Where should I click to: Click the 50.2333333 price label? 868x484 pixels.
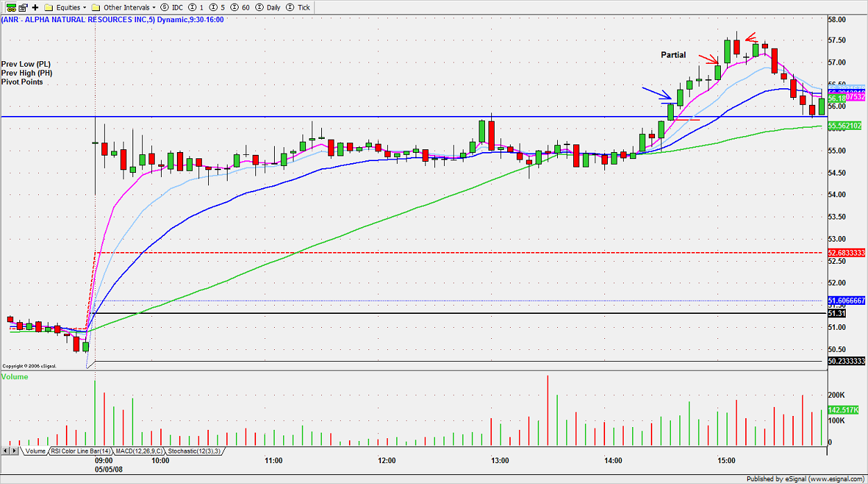846,361
